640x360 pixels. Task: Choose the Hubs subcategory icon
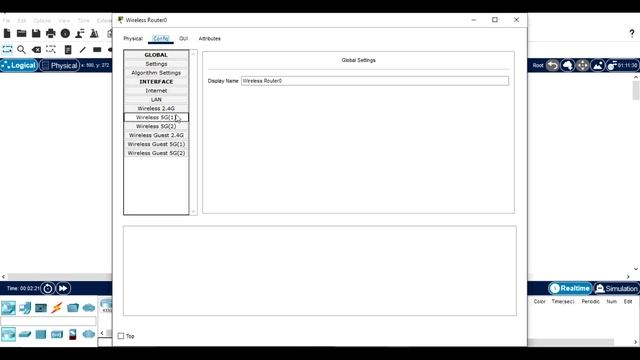point(41,334)
